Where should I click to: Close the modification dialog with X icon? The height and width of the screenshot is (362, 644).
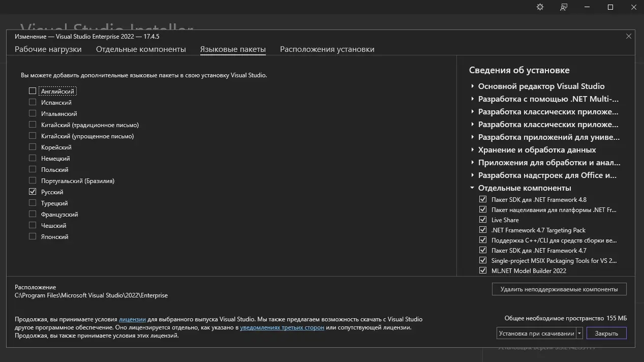(629, 37)
